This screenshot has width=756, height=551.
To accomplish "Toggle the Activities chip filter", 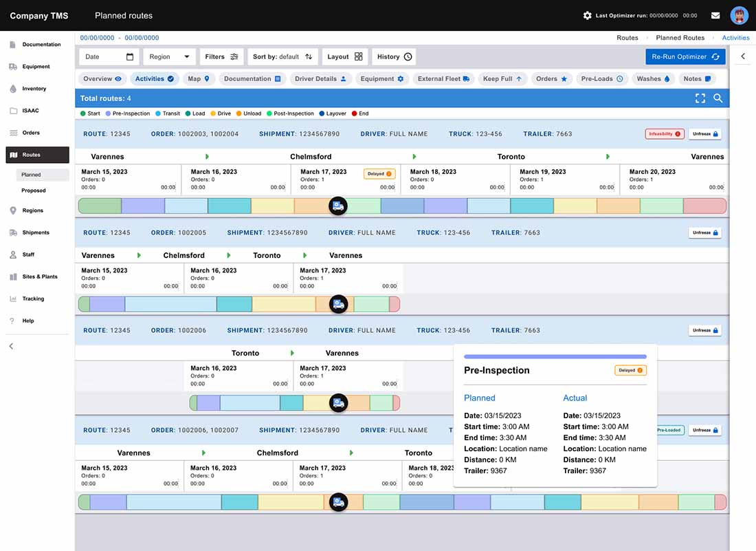I will pos(154,78).
